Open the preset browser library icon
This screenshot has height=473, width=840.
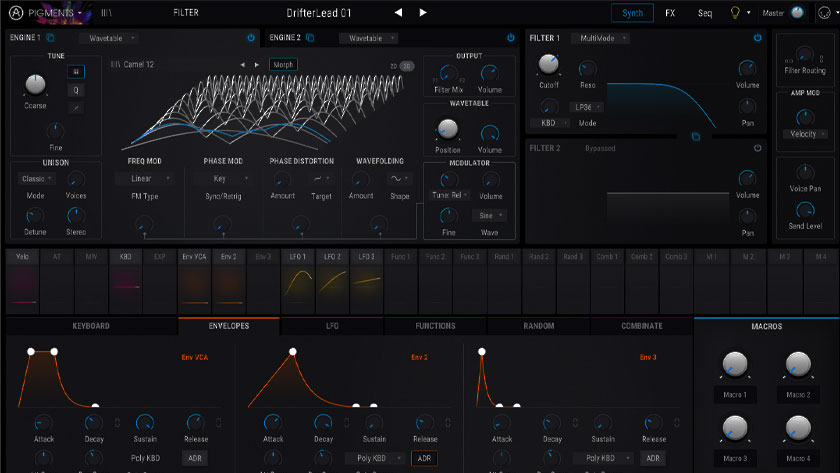point(107,13)
